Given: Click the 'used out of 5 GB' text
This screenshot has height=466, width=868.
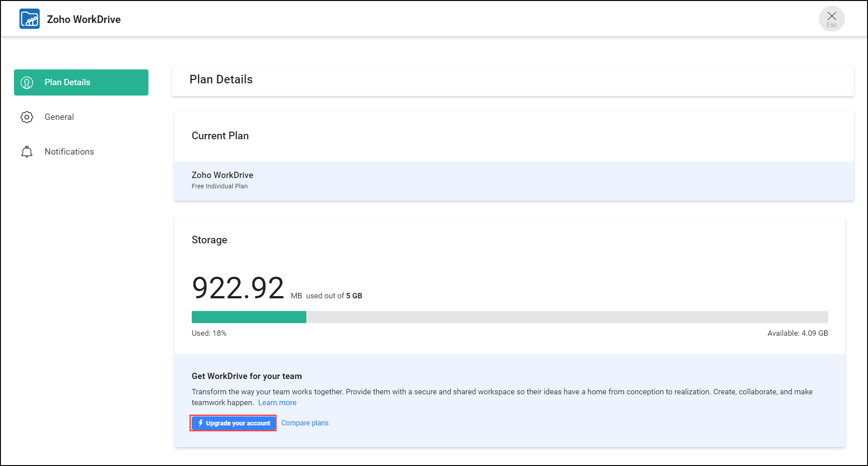Looking at the screenshot, I should (x=334, y=296).
